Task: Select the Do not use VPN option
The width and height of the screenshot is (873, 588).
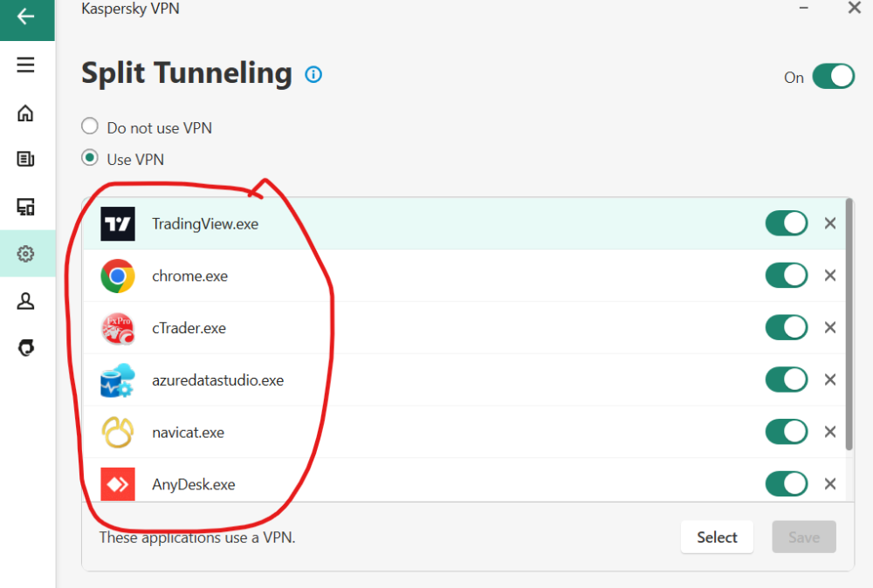Action: (x=90, y=127)
